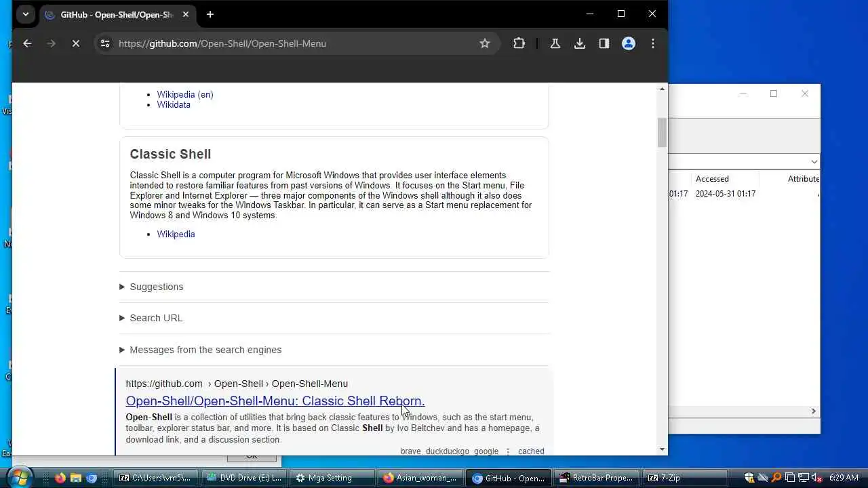Click the brave engine label

coord(411,451)
